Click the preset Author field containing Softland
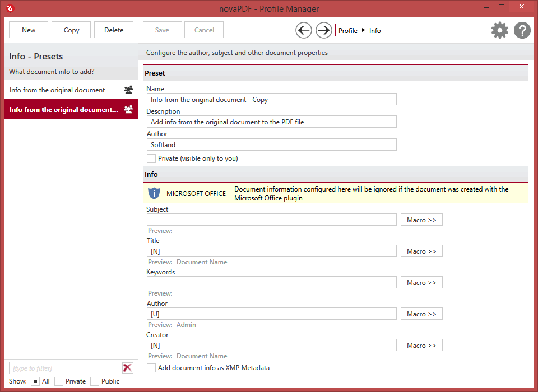 pyautogui.click(x=272, y=144)
